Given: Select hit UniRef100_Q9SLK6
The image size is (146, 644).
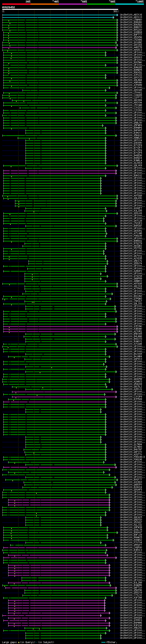Looking at the screenshot, I should [131, 213].
